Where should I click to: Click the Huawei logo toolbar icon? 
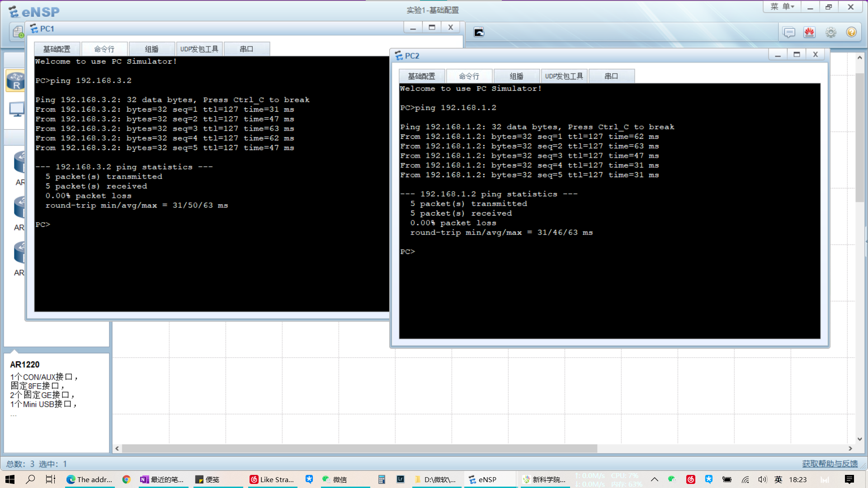pyautogui.click(x=809, y=32)
